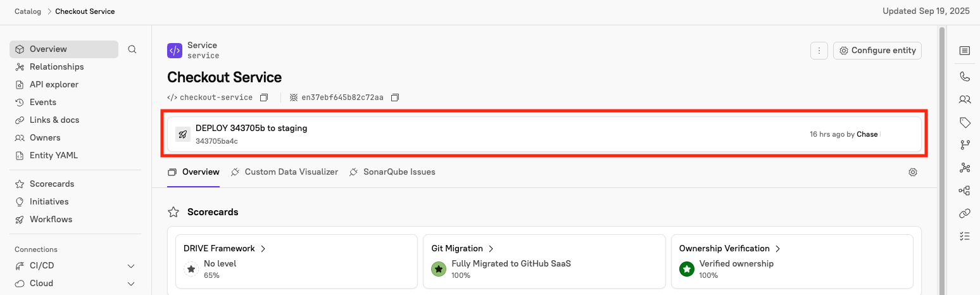980x295 pixels.
Task: Click the page vertical scrollbar
Action: [x=942, y=161]
